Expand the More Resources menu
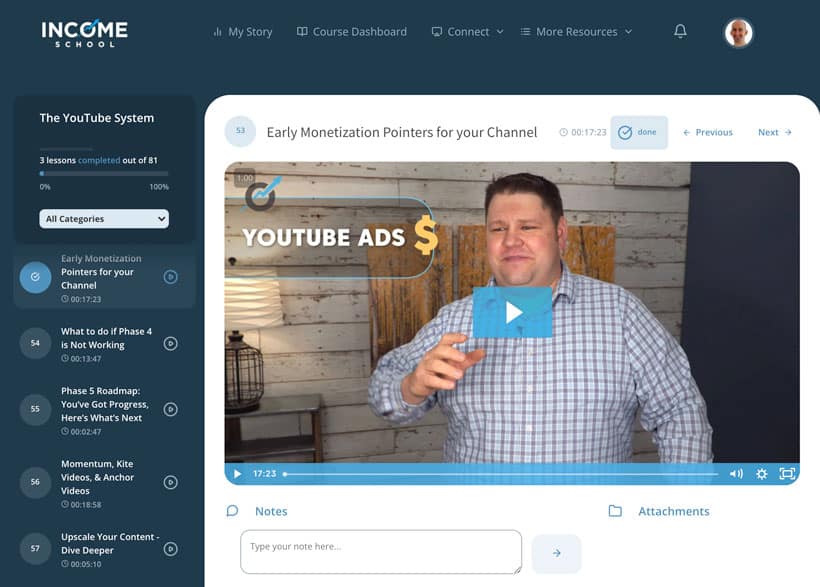820x587 pixels. 576,32
